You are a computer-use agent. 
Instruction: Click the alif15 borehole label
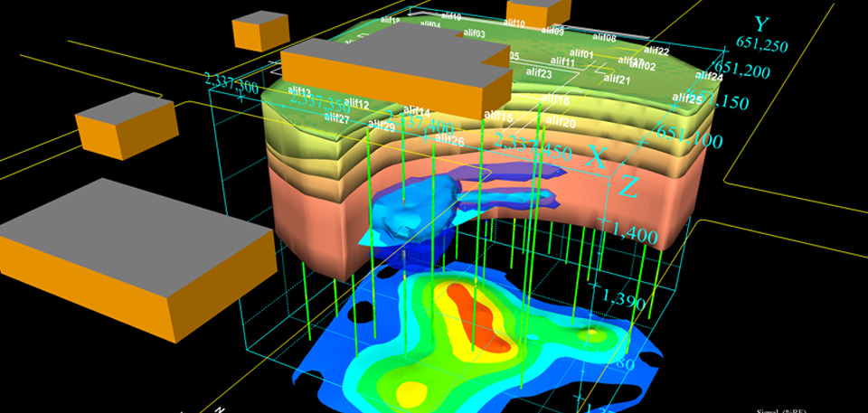(498, 116)
